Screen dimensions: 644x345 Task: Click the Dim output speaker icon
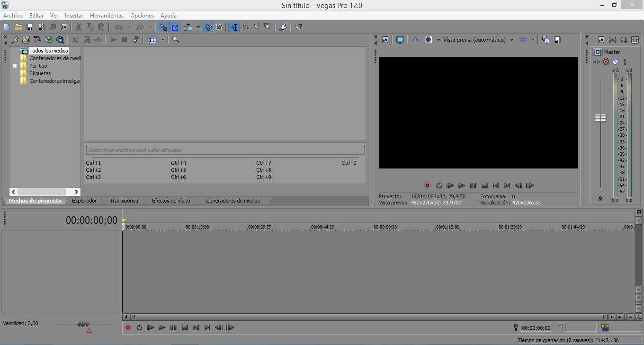624,40
